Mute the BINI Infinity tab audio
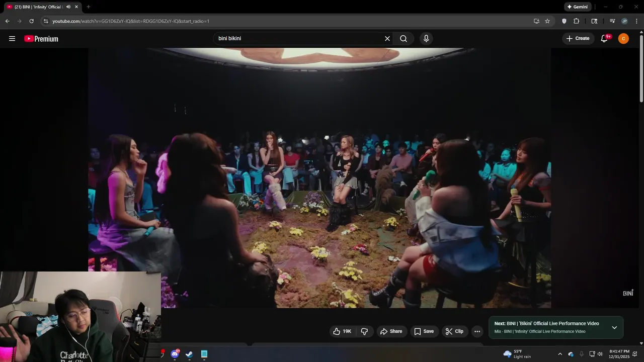Screen dimensions: 644x362 (x=68, y=7)
